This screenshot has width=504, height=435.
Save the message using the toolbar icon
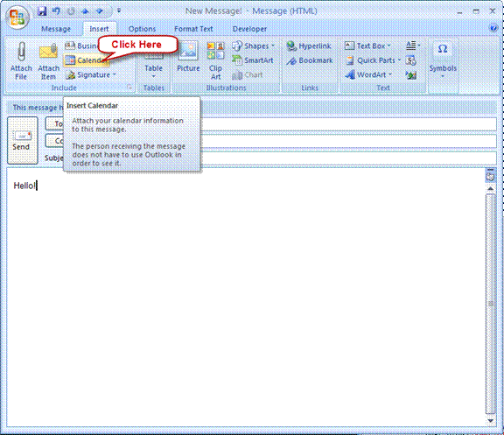pos(42,11)
